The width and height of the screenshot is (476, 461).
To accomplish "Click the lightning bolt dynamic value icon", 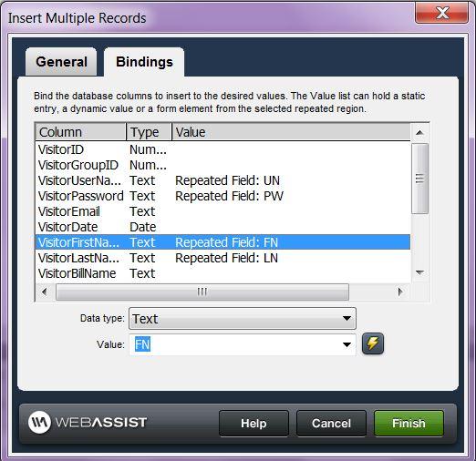I will [373, 343].
